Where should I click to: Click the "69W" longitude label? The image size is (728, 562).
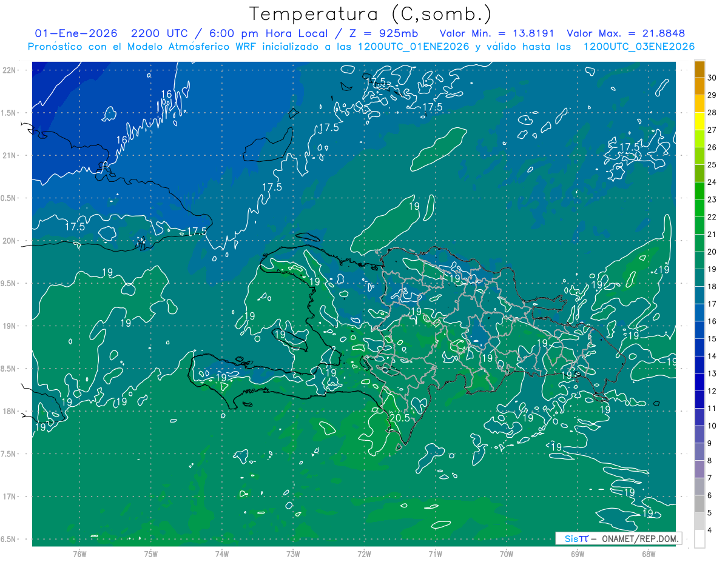[x=578, y=554]
